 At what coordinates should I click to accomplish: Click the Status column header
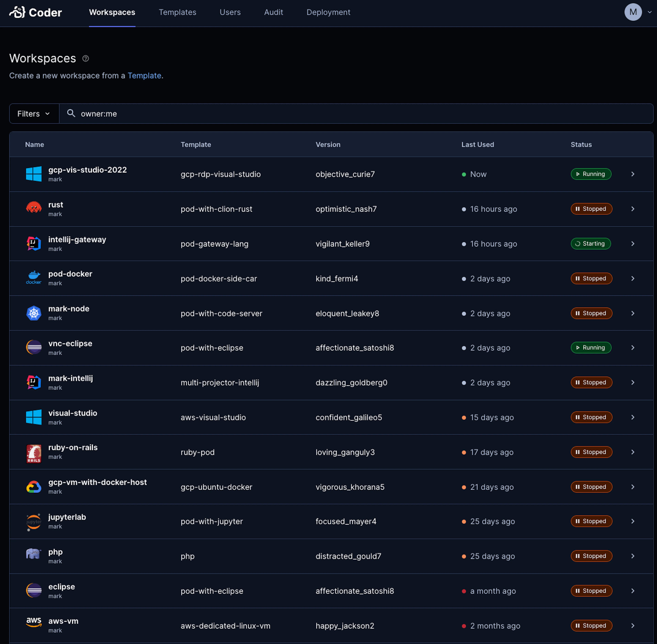(x=581, y=144)
